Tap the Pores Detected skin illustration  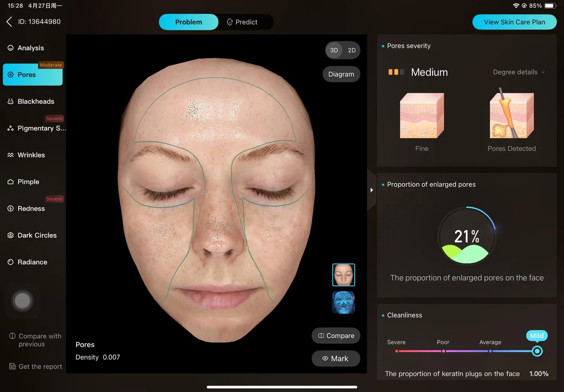(x=512, y=113)
